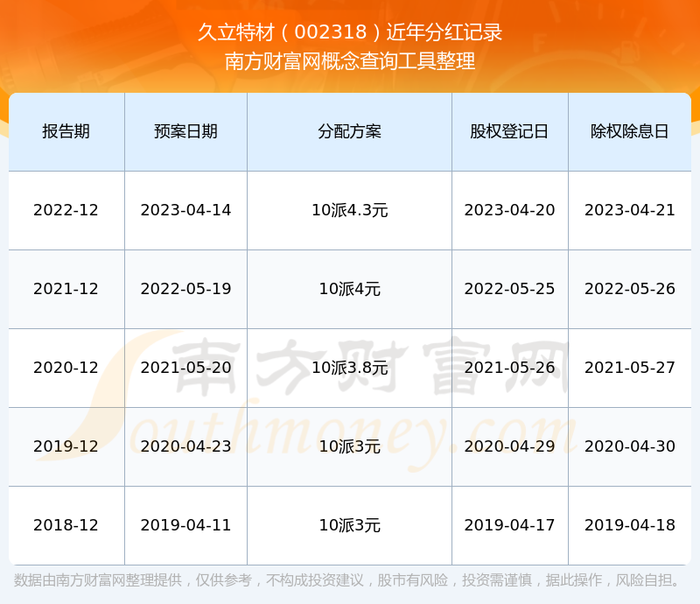Click the title 久立特材（002318）近年分红记录
700x604 pixels.
[x=350, y=32]
